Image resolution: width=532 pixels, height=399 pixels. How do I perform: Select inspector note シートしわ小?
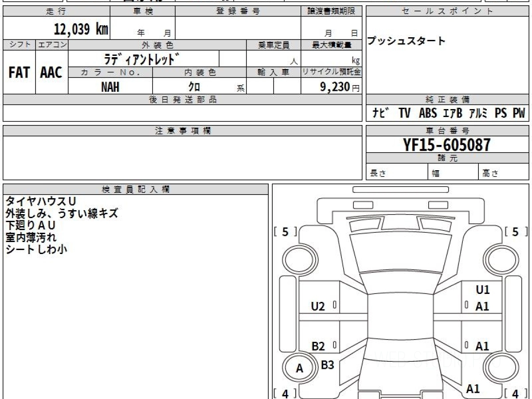click(x=36, y=249)
